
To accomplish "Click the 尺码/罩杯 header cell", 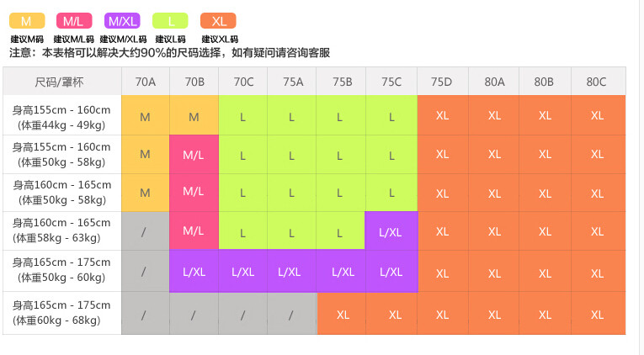I will point(61,82).
